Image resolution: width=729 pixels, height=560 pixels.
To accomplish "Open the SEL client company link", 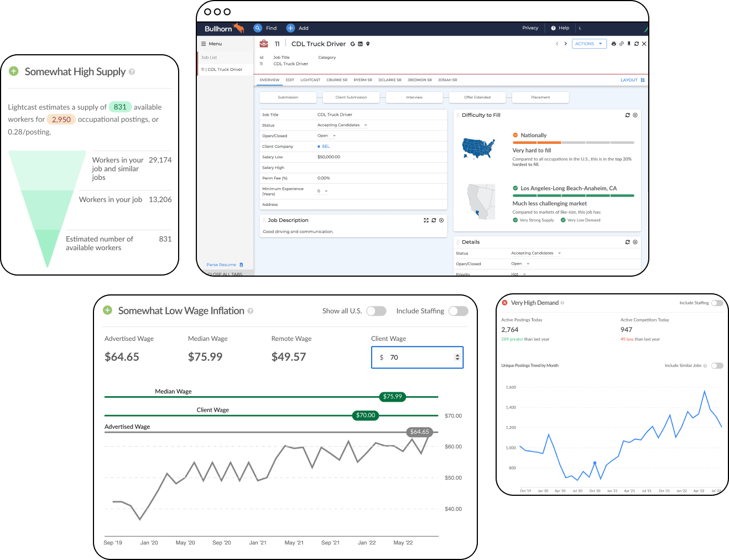I will click(326, 147).
